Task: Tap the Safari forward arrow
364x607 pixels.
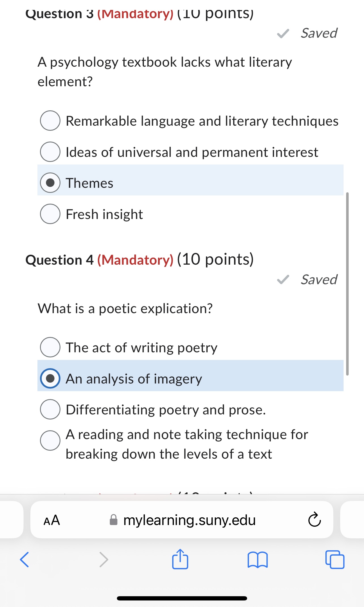Action: coord(104,559)
